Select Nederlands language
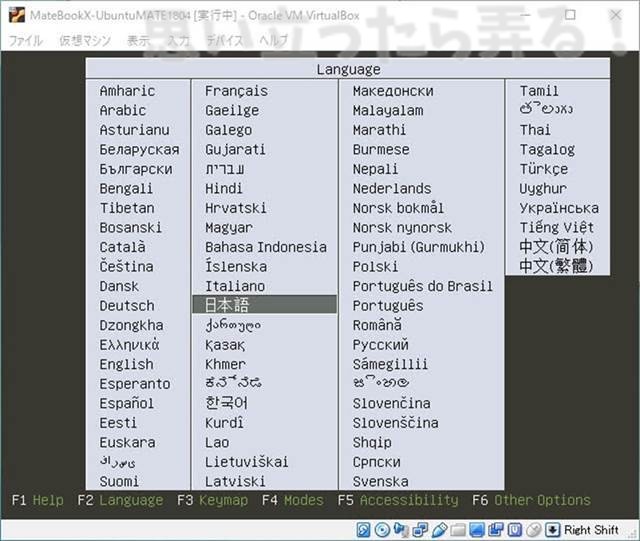 [392, 188]
